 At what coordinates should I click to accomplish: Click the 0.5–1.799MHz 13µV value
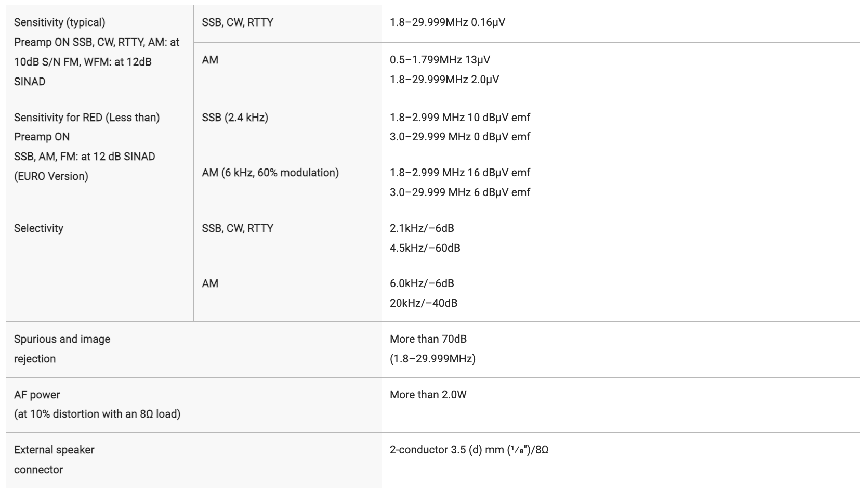tap(440, 60)
